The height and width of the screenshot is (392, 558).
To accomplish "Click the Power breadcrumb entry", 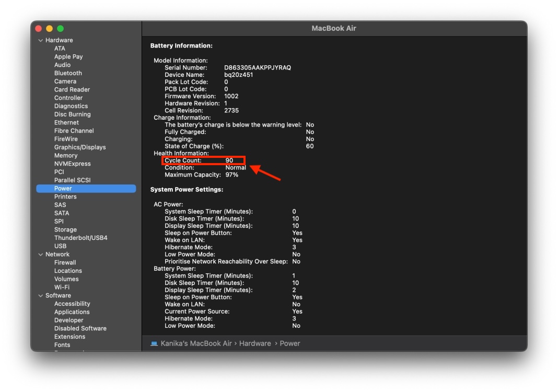I will point(289,343).
